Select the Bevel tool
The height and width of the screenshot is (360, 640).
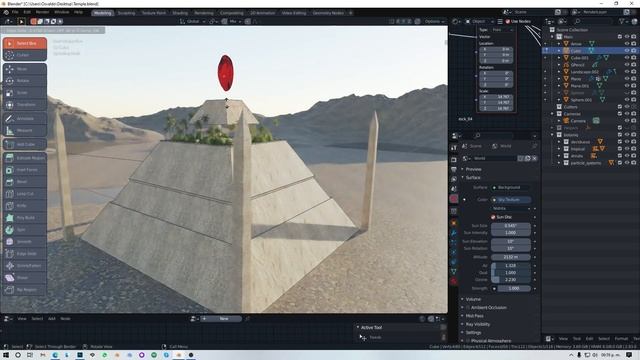click(x=24, y=182)
